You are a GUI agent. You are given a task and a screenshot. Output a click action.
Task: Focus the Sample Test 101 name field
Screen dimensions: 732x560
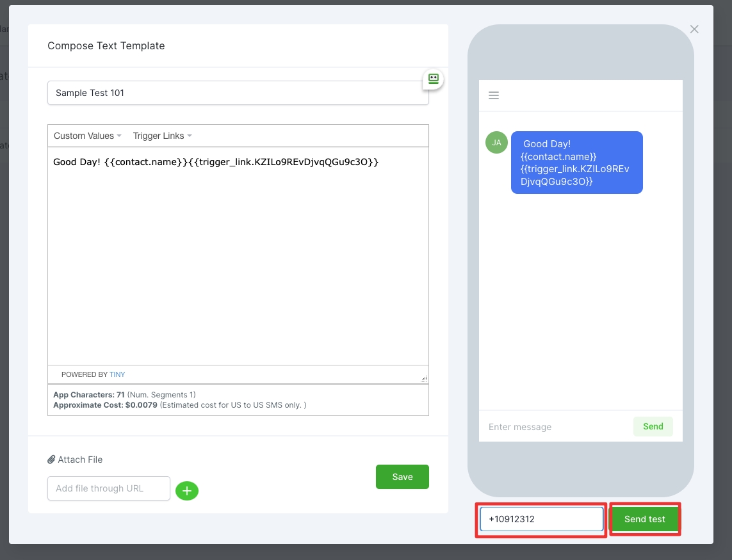click(x=238, y=93)
